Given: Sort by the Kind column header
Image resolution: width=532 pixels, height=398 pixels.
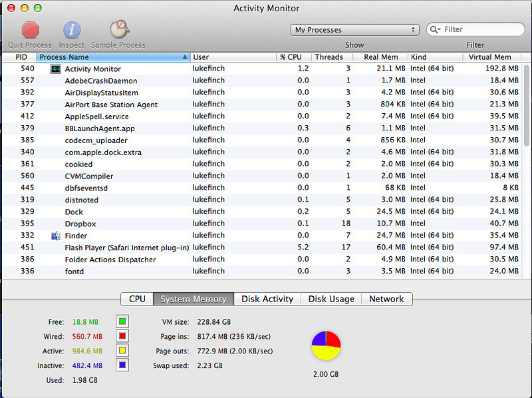Looking at the screenshot, I should pos(435,57).
